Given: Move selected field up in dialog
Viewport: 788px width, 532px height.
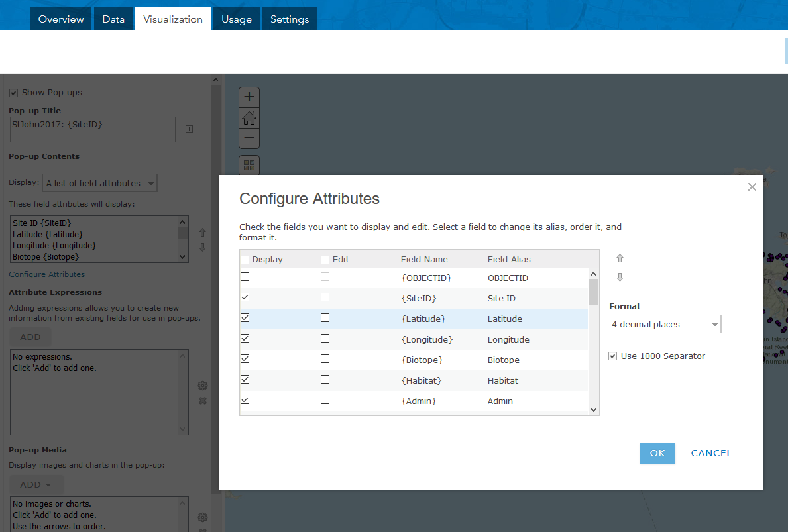Looking at the screenshot, I should point(620,258).
